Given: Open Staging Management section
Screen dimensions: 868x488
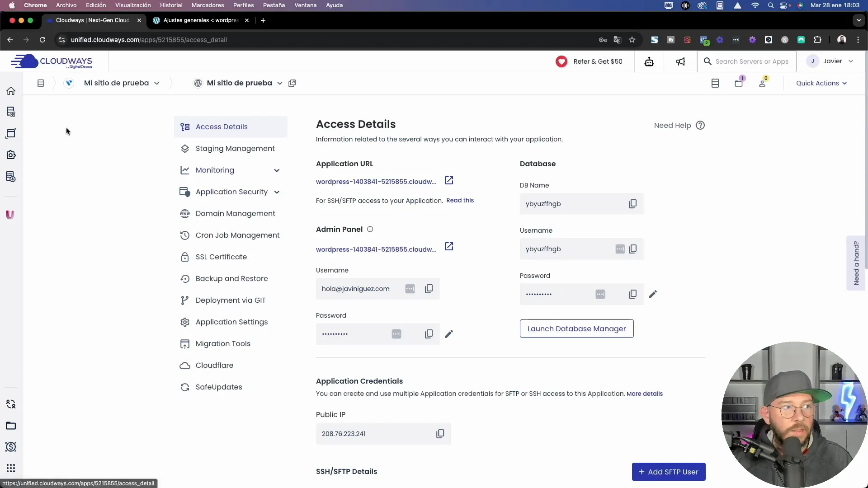Looking at the screenshot, I should click(x=231, y=149).
